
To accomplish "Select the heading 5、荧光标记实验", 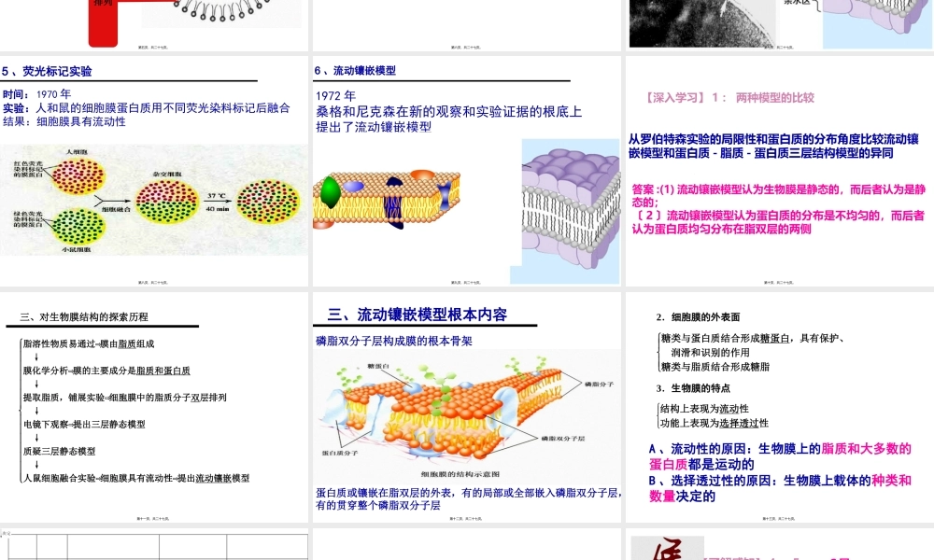I will [47, 70].
